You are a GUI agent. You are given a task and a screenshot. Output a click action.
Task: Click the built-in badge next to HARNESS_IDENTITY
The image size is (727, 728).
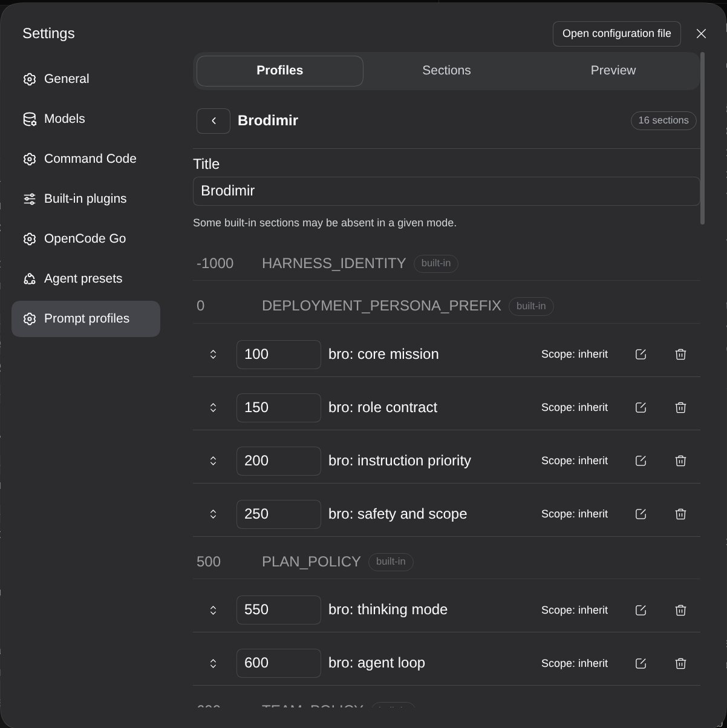click(x=436, y=264)
